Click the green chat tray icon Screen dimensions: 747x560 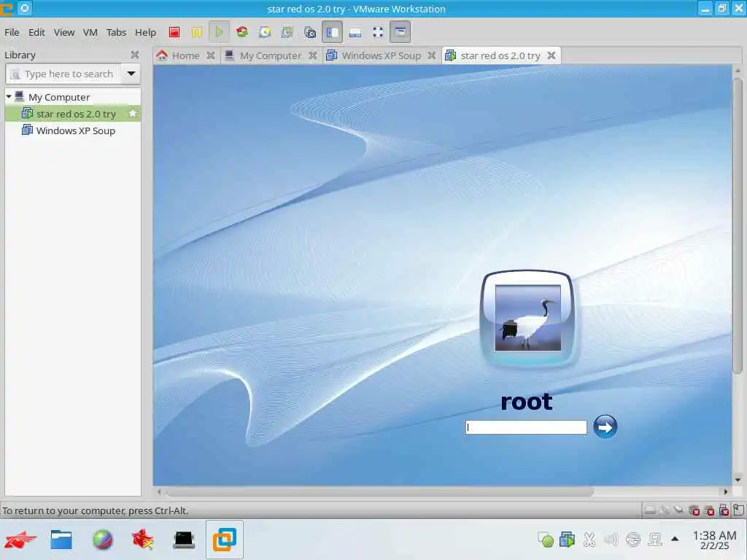(546, 540)
